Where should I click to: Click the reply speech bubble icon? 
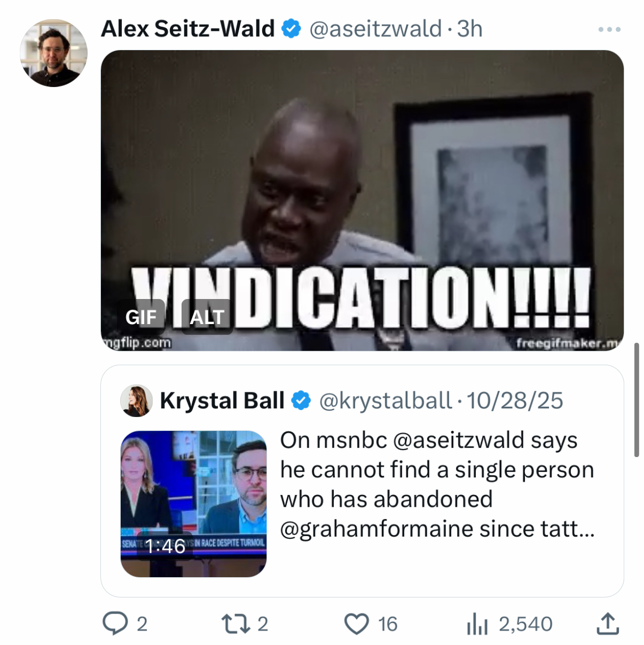point(115,623)
